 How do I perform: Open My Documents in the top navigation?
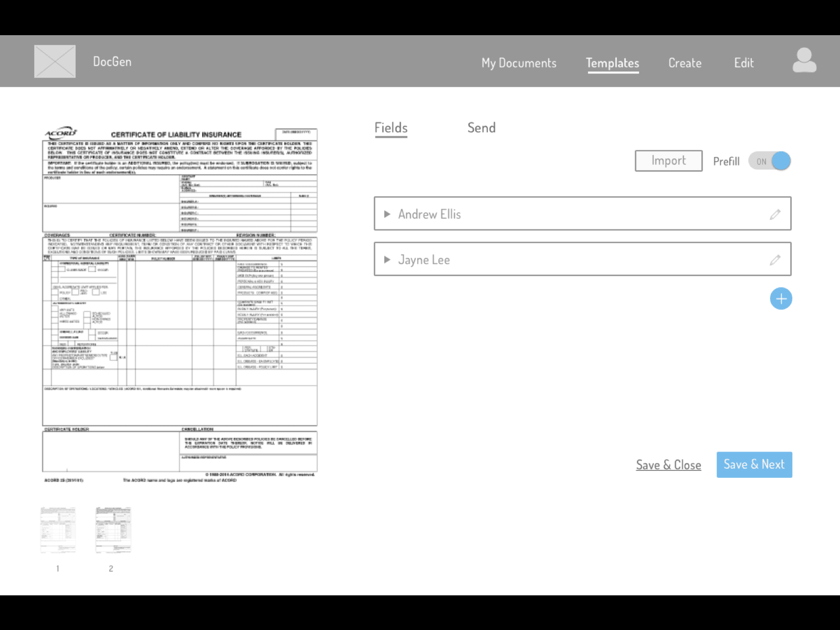point(519,63)
